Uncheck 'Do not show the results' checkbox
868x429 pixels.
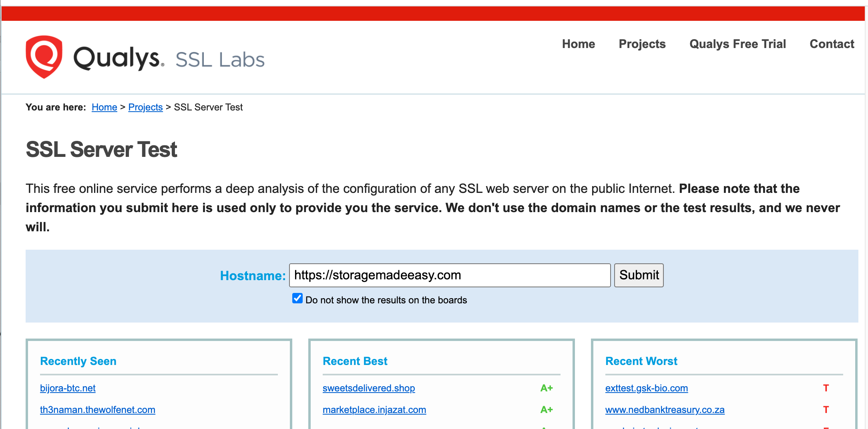(x=297, y=299)
